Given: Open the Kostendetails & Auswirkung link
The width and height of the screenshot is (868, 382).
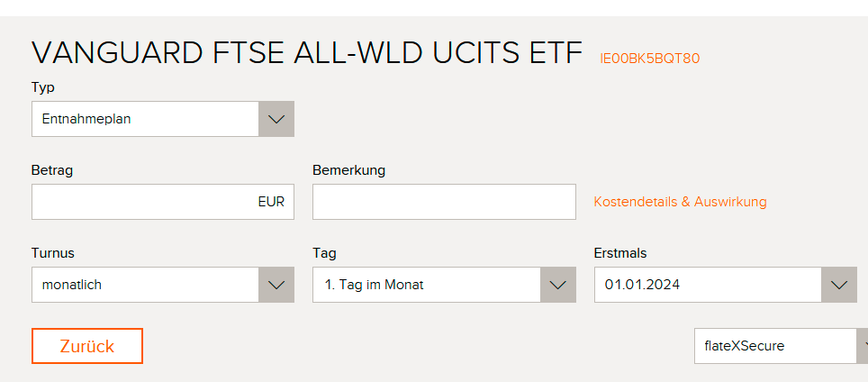Looking at the screenshot, I should [680, 202].
